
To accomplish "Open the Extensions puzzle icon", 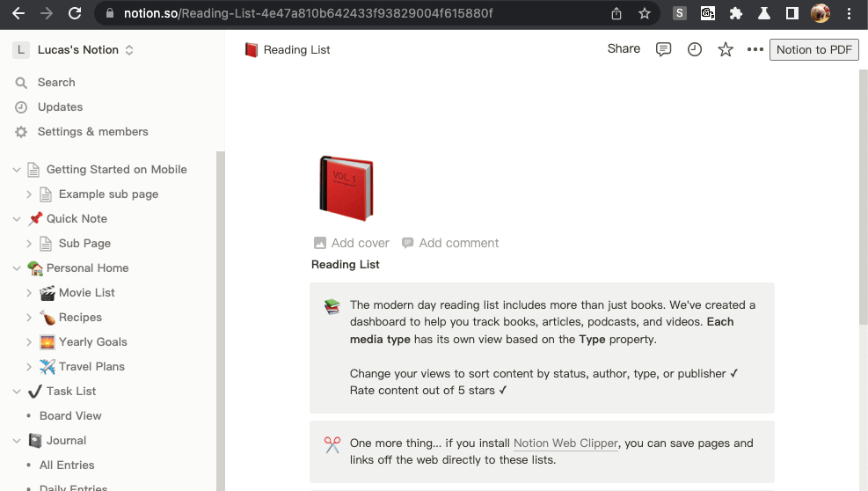I will (x=736, y=13).
